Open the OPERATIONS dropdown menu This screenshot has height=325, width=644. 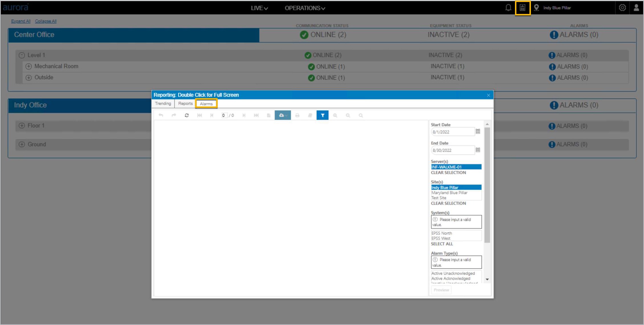click(x=305, y=8)
